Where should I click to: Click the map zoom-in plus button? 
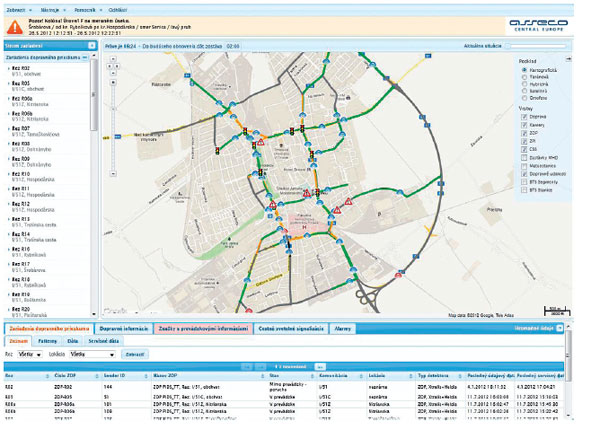pyautogui.click(x=113, y=80)
